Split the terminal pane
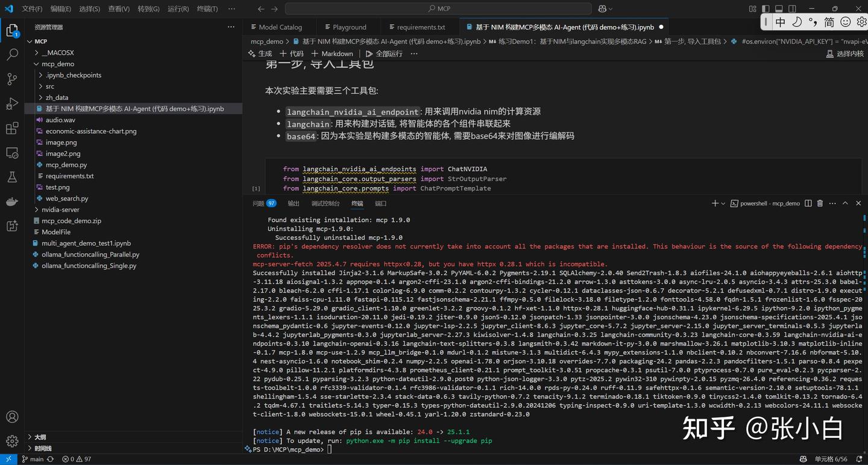This screenshot has height=465, width=868. 808,204
